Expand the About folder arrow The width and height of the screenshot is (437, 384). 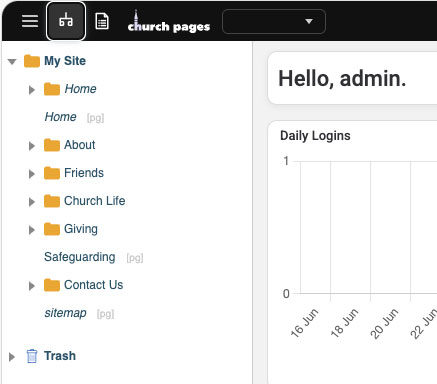click(x=32, y=146)
